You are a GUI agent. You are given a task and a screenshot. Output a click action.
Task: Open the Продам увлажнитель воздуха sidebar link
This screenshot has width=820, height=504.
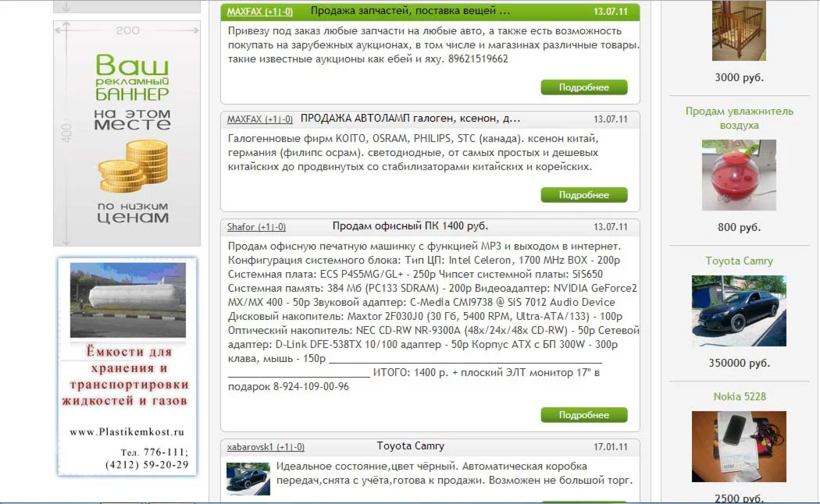tap(739, 118)
